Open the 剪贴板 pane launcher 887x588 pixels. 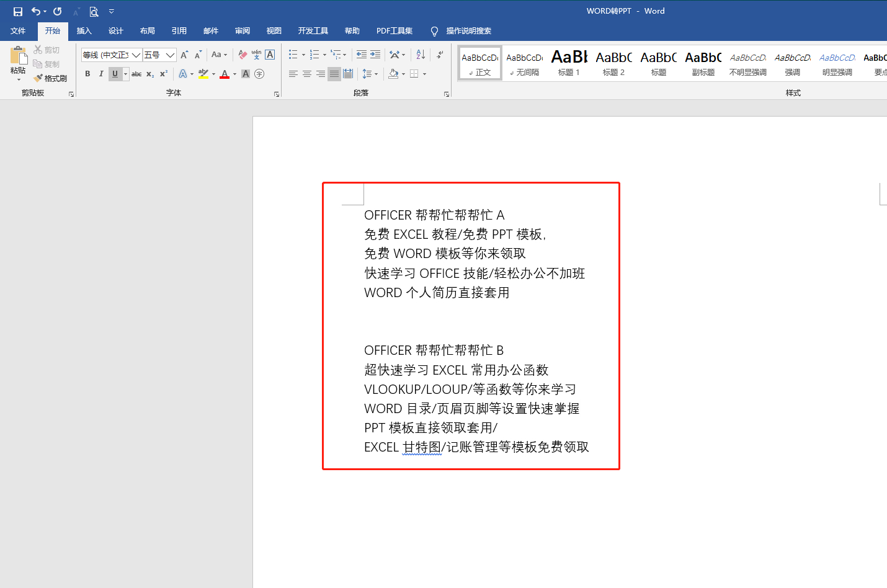pyautogui.click(x=71, y=94)
